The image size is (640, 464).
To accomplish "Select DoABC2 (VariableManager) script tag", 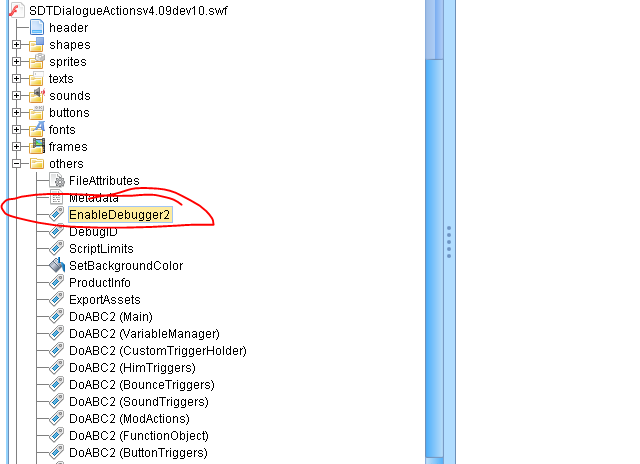I will click(x=144, y=334).
